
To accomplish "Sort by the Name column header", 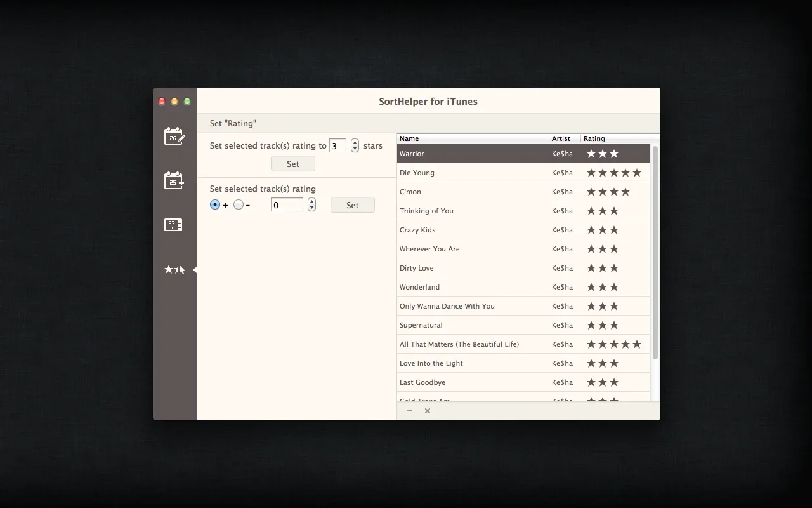I will click(473, 138).
